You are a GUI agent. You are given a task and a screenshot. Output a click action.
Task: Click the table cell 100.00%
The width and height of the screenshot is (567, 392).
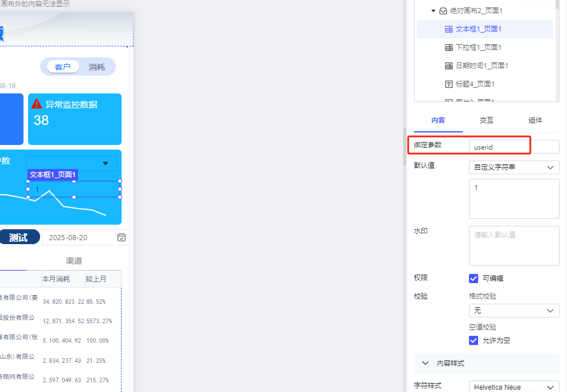[97, 340]
